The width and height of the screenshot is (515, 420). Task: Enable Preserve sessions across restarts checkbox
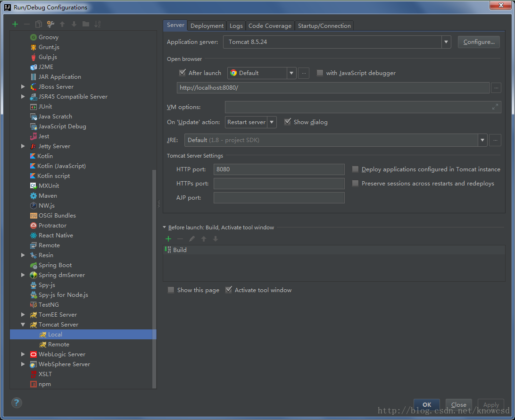pos(356,183)
